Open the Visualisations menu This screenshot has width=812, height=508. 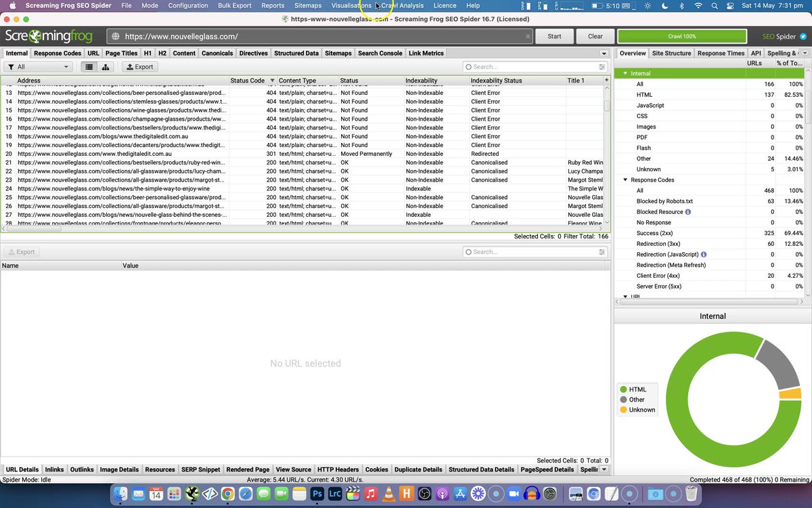(x=351, y=5)
